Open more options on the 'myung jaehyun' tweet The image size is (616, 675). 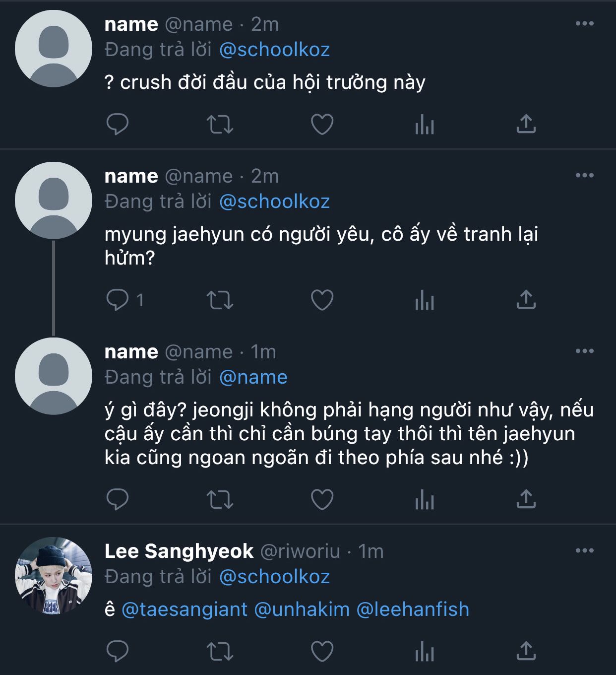pos(584,176)
